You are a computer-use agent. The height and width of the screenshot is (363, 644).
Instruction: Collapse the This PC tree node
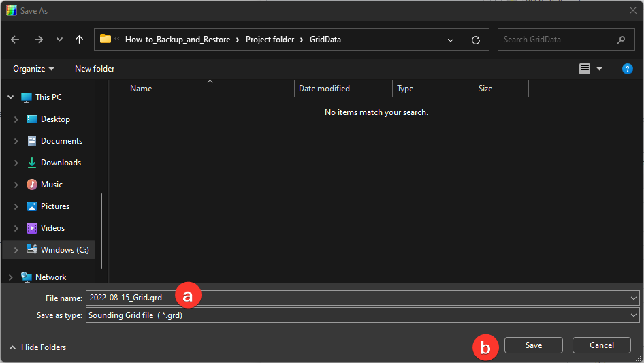click(x=10, y=97)
